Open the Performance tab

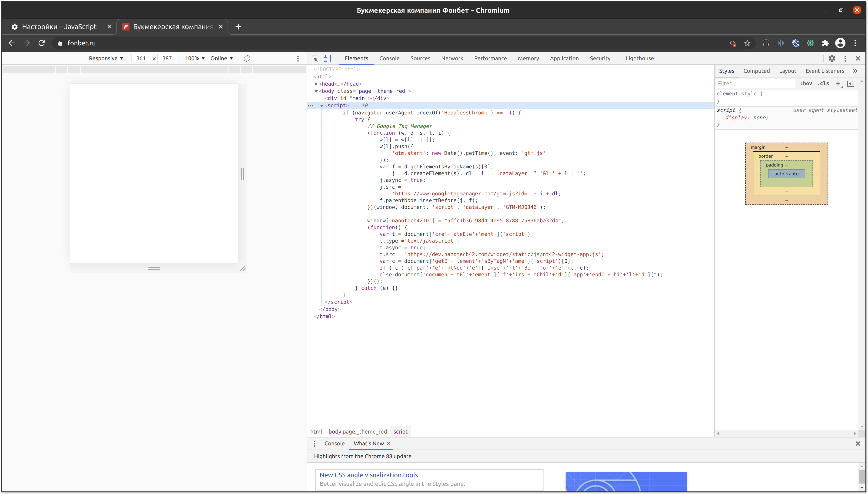490,58
